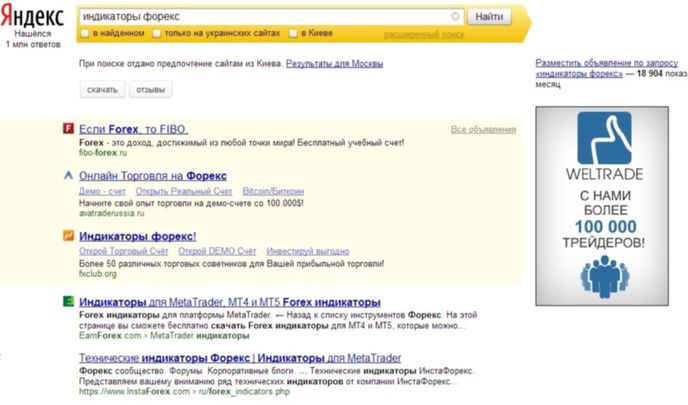Toggle the 'в Киеве' checkbox
The image size is (688, 405).
coord(293,33)
